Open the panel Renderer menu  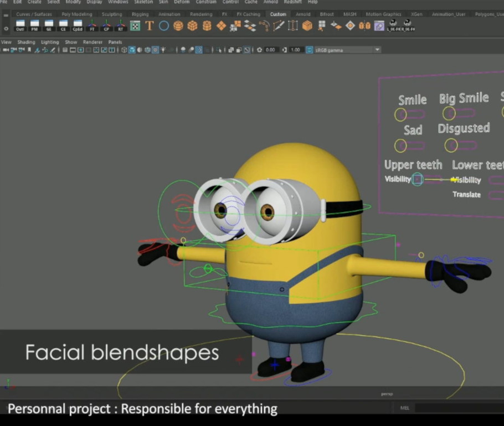(x=92, y=42)
